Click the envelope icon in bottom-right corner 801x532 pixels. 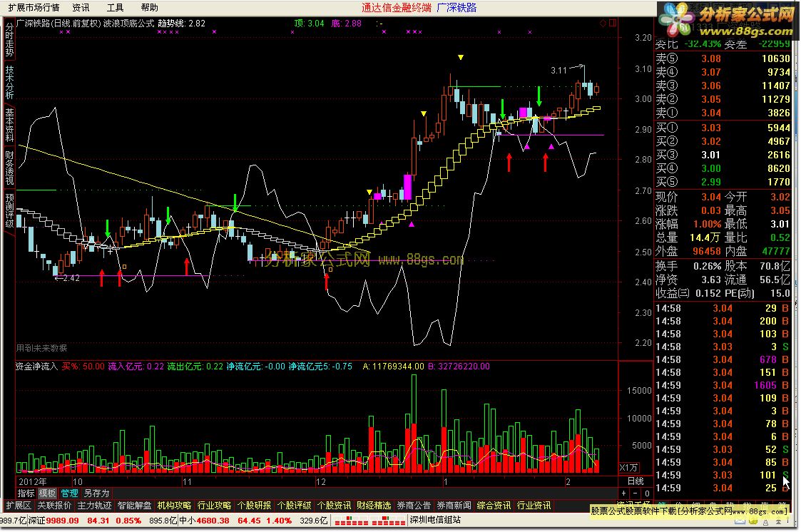coord(740,521)
